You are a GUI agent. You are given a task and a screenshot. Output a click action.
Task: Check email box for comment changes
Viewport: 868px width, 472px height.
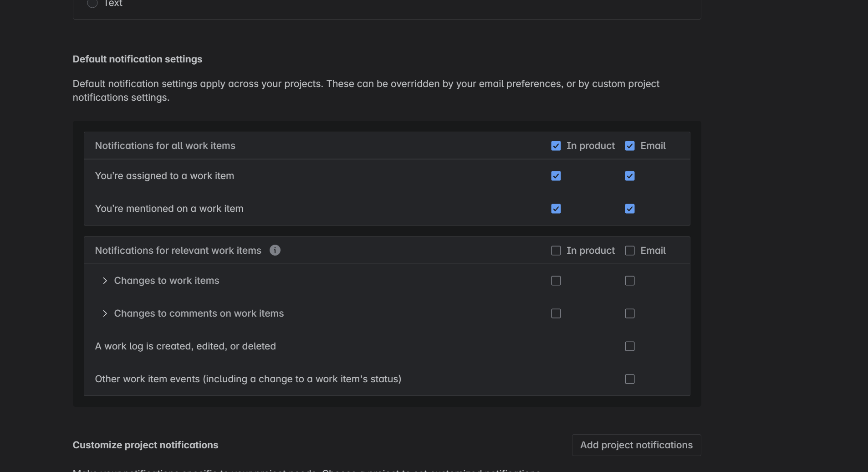(630, 313)
